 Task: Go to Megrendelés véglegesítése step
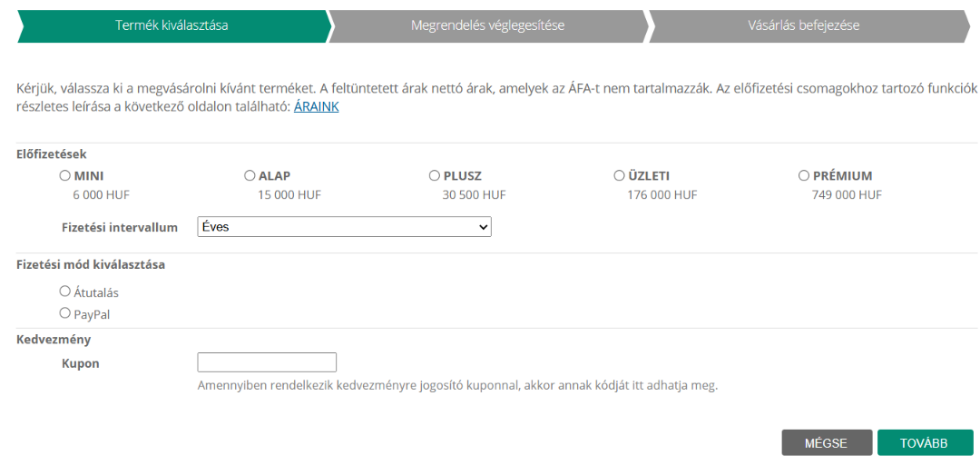click(487, 25)
